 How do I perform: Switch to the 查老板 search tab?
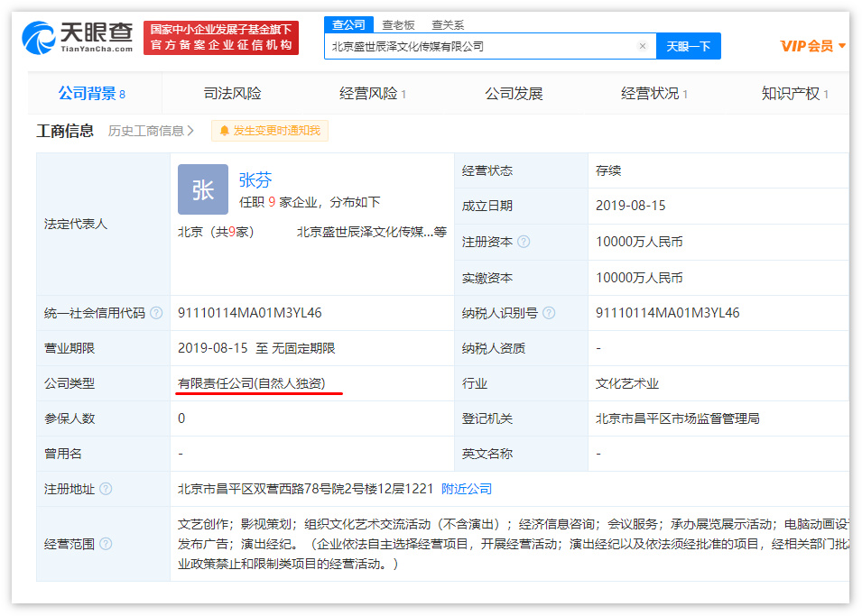tap(398, 25)
